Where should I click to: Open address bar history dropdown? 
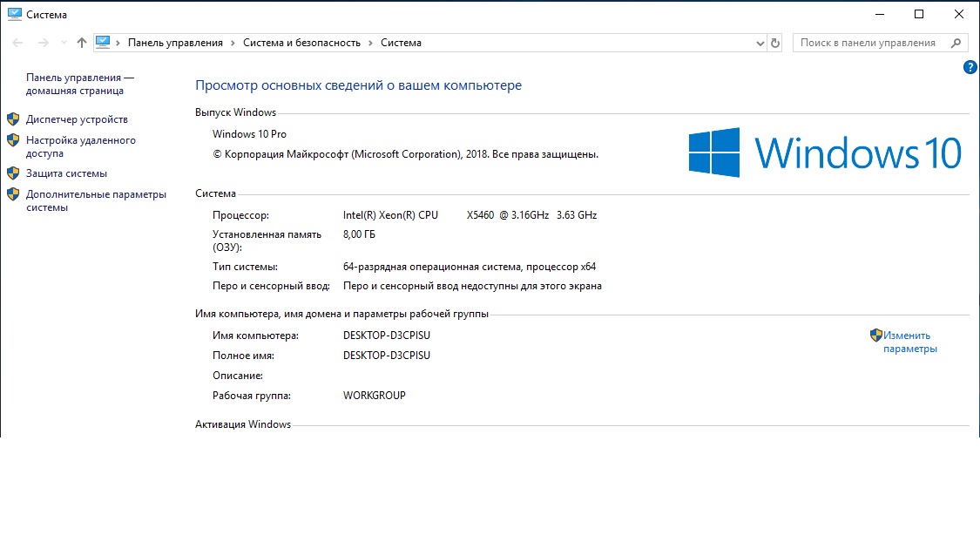(760, 44)
